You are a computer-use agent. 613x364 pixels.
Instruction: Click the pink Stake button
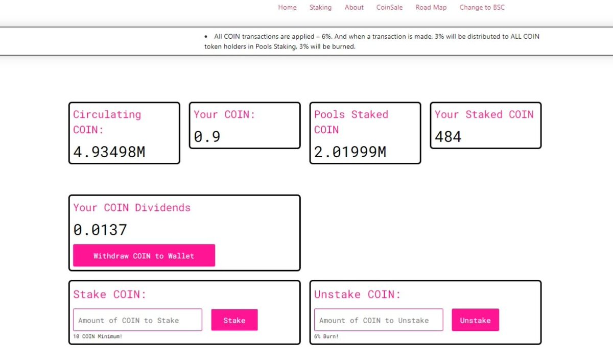point(234,320)
